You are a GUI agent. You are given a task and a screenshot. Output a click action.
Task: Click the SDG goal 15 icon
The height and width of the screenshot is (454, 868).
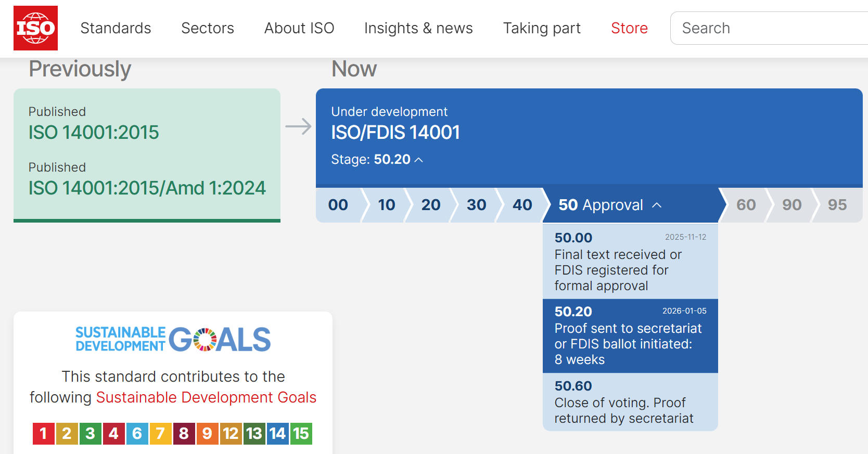pyautogui.click(x=301, y=433)
